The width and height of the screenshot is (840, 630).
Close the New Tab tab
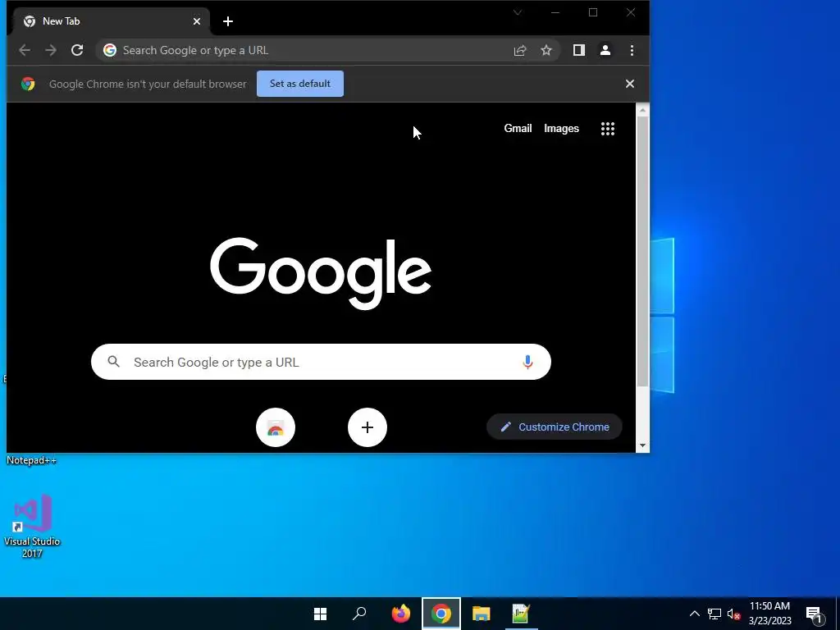(197, 21)
